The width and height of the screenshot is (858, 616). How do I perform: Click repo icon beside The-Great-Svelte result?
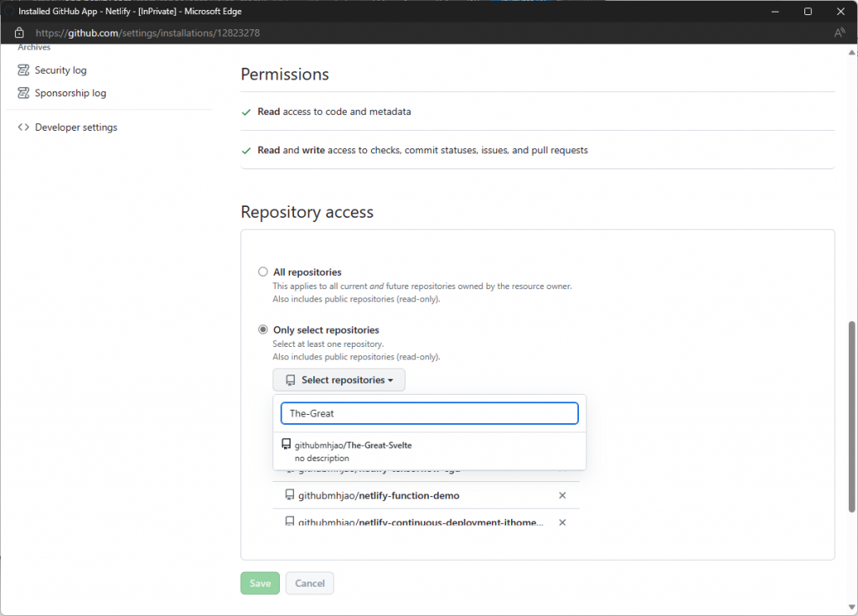[286, 445]
